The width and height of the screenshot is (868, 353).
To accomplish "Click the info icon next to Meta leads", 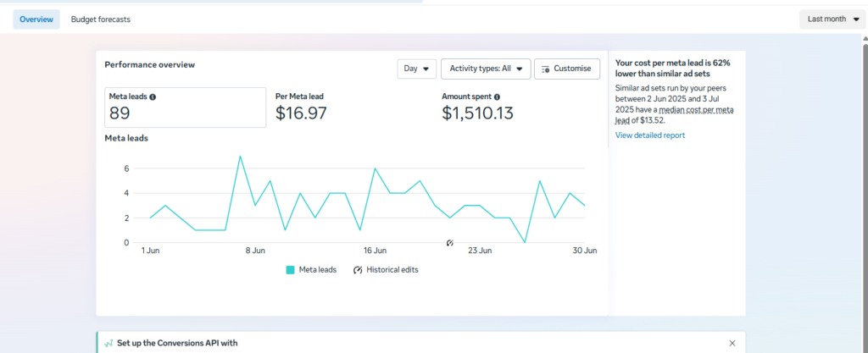I will point(153,97).
